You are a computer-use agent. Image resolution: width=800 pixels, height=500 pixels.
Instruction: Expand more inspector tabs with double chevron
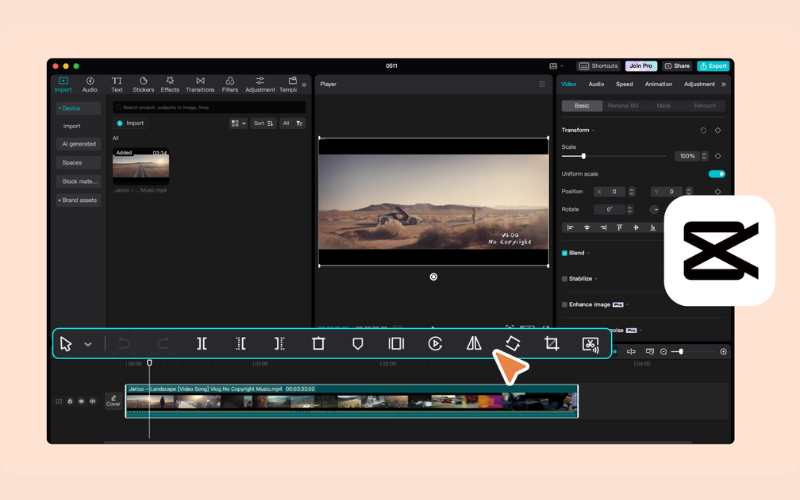pyautogui.click(x=723, y=85)
